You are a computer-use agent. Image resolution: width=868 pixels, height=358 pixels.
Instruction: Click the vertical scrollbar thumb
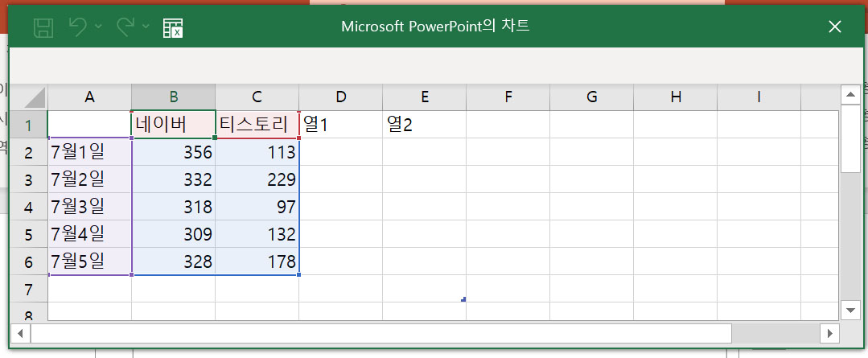tap(849, 139)
